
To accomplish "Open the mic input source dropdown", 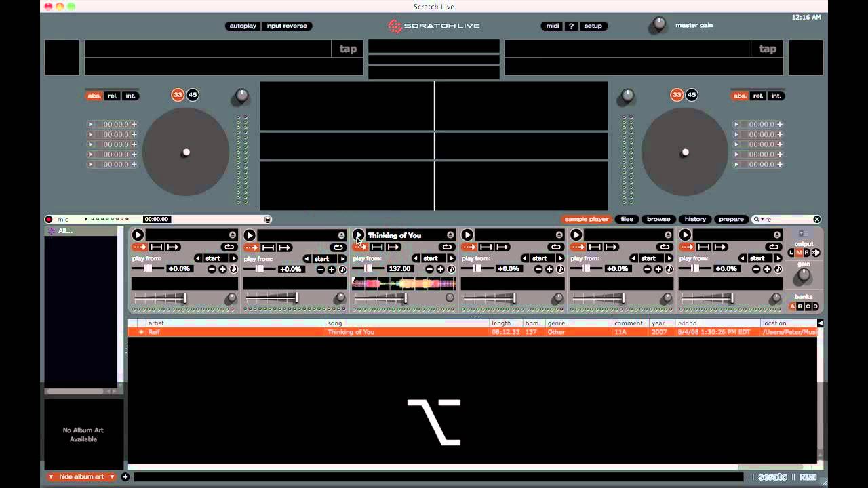I will pos(86,220).
